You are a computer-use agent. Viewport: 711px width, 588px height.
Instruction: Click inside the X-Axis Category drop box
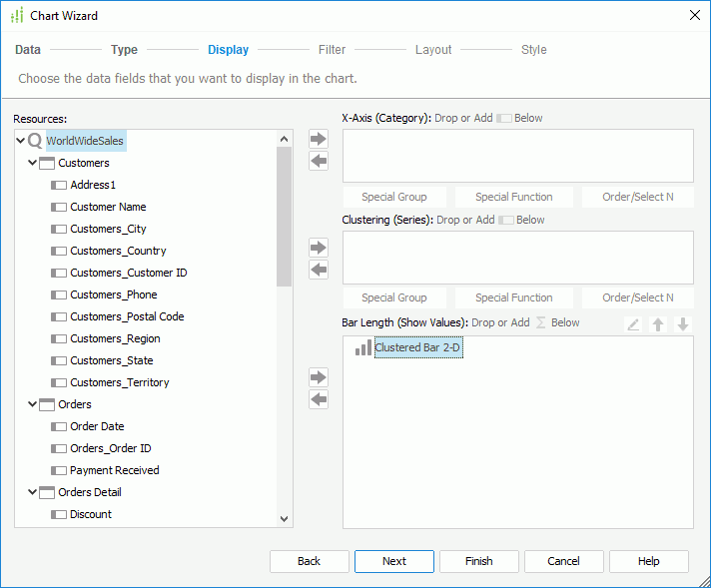tap(518, 156)
